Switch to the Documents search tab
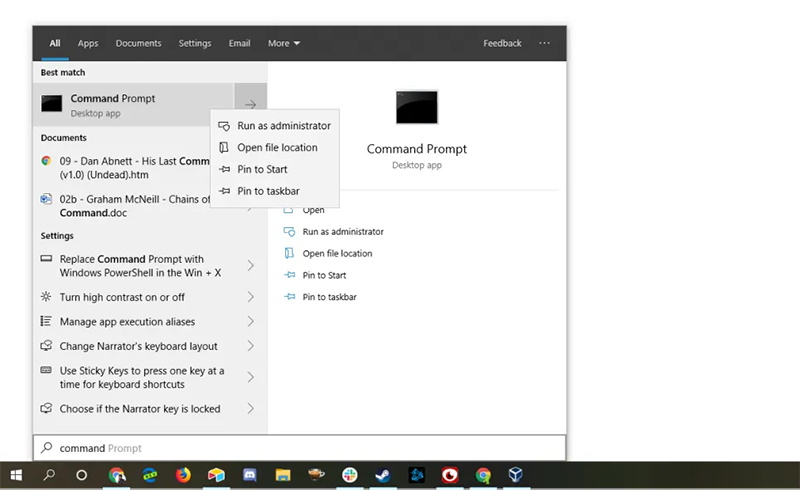 [x=138, y=43]
